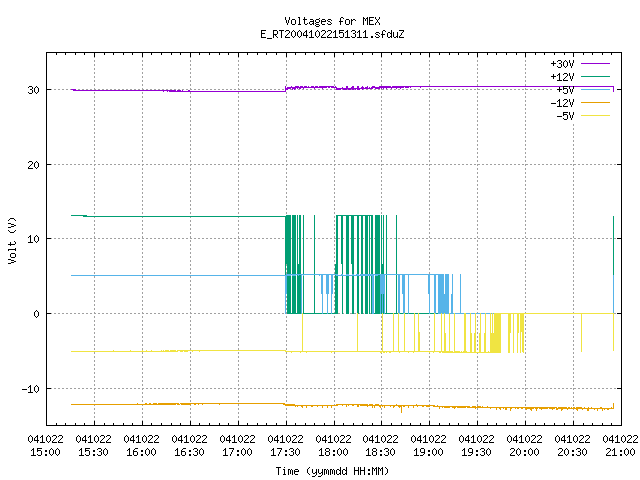Image resolution: width=640 pixels, height=480 pixels.
Task: Click the x-axis tick label '041022 16:00'
Action: coord(142,446)
